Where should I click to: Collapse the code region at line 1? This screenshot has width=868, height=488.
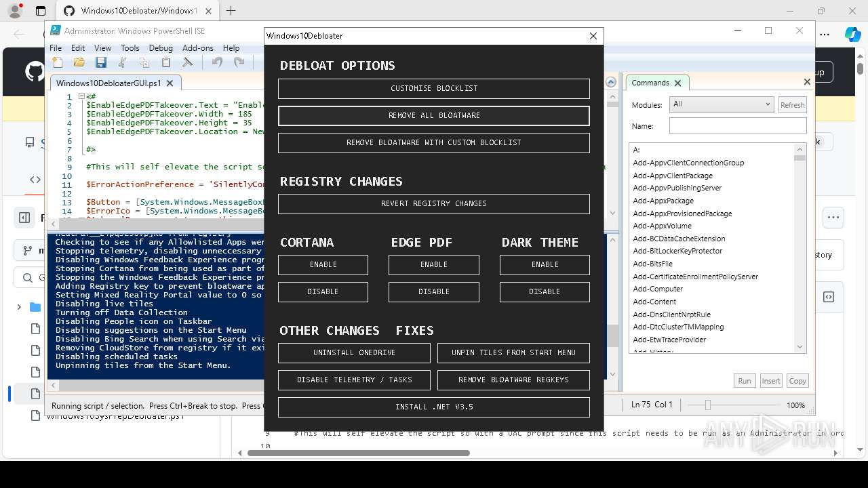coord(81,96)
